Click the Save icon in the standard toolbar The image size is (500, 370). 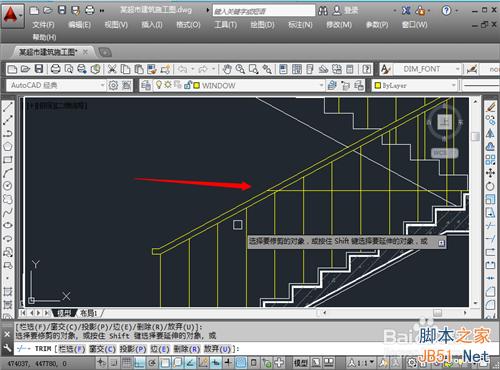(x=39, y=69)
